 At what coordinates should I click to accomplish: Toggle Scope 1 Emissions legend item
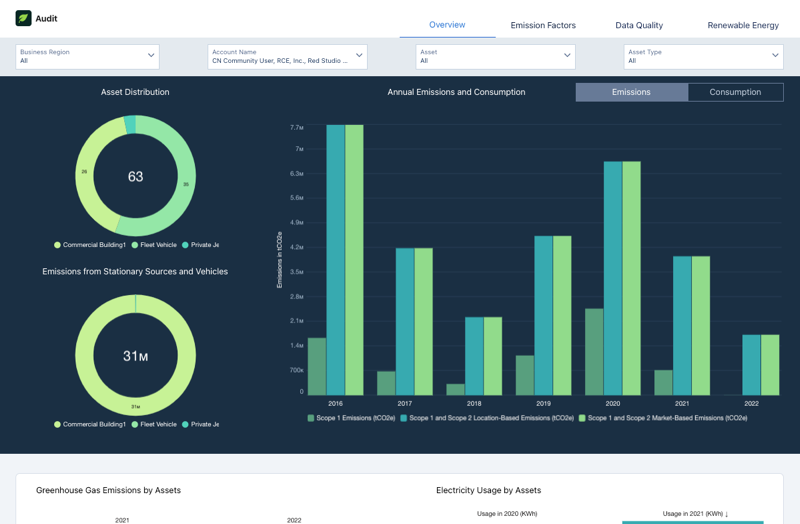tap(351, 418)
